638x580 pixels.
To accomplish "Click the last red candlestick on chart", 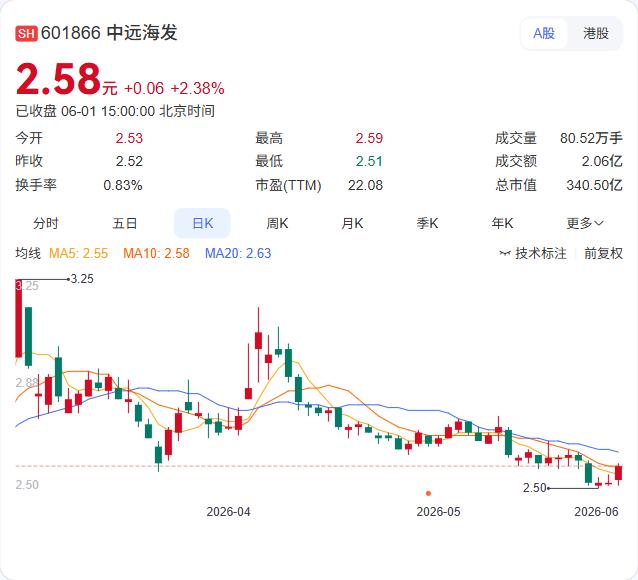I will (618, 473).
